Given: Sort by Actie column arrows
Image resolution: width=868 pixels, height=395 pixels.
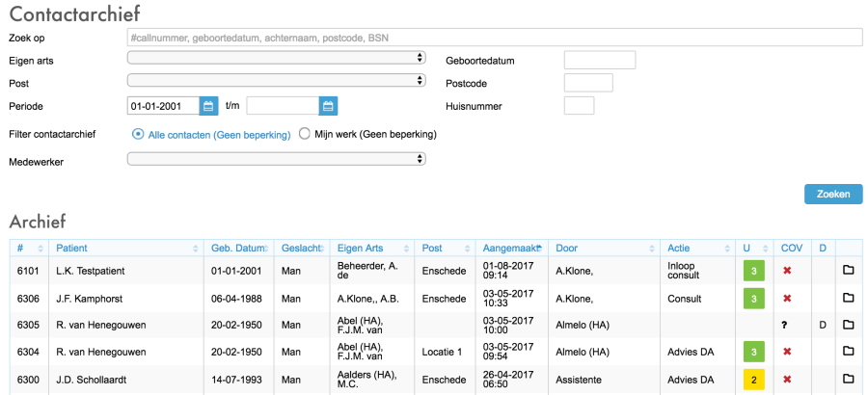Looking at the screenshot, I should [x=728, y=249].
